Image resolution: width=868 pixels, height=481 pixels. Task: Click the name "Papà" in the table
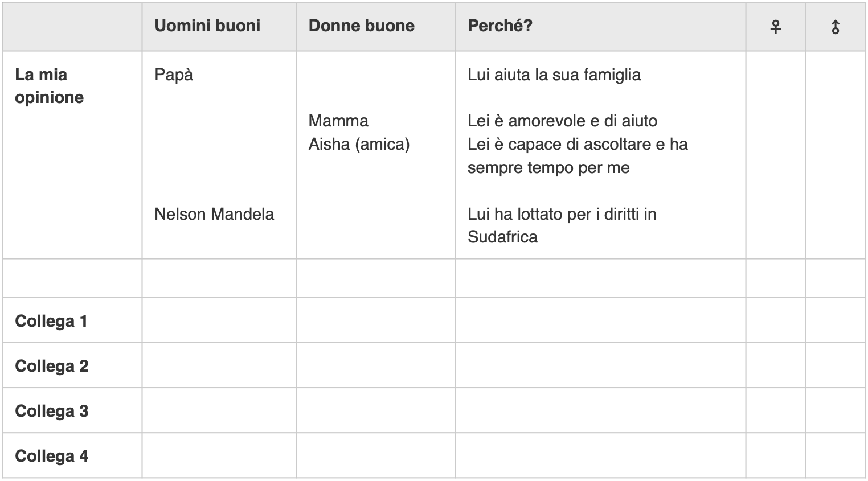174,75
